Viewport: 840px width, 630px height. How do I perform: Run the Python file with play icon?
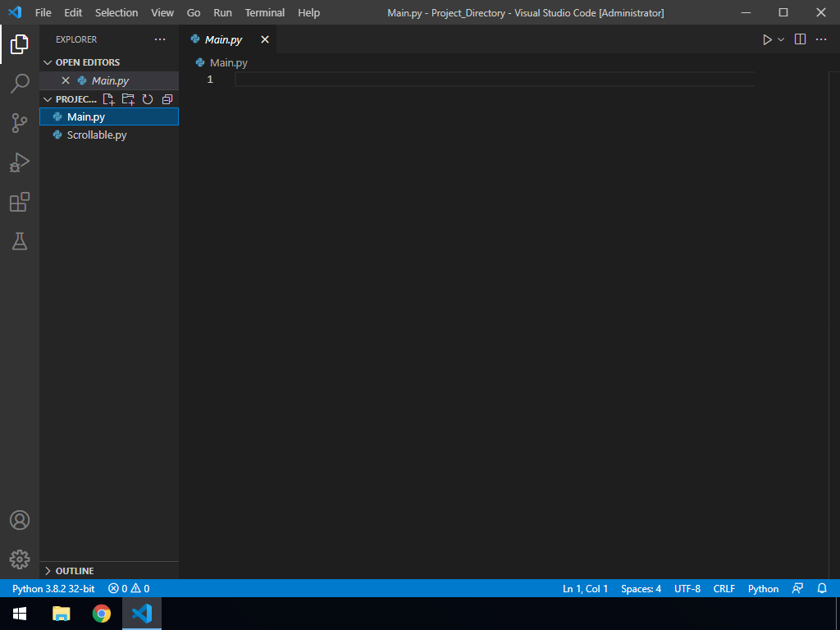click(767, 39)
